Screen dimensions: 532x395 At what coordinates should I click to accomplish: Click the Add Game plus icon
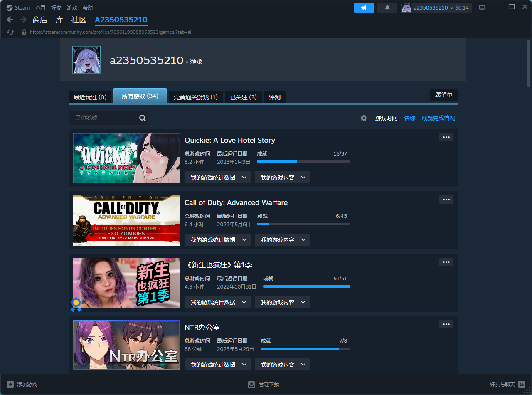point(10,384)
